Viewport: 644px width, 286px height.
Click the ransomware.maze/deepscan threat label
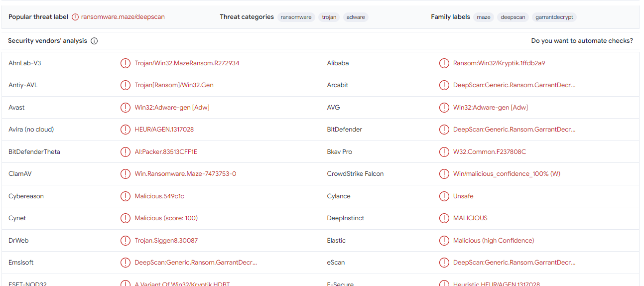pos(123,17)
